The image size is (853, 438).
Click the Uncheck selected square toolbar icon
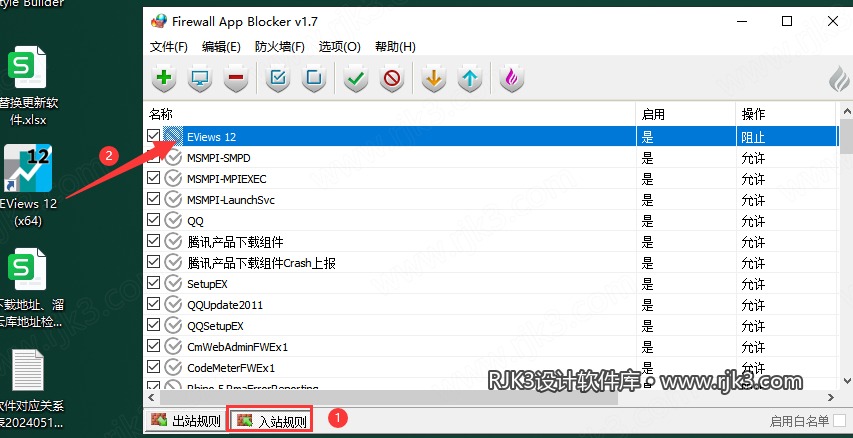pyautogui.click(x=314, y=78)
